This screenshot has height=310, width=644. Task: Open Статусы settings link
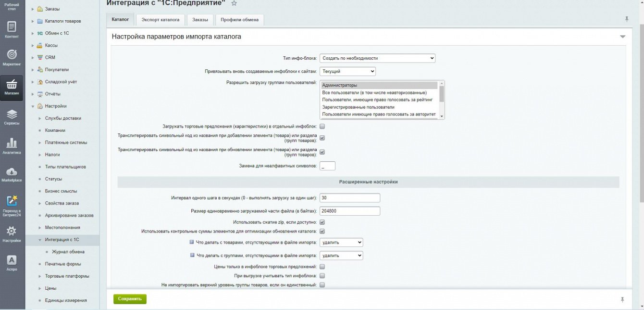(53, 179)
